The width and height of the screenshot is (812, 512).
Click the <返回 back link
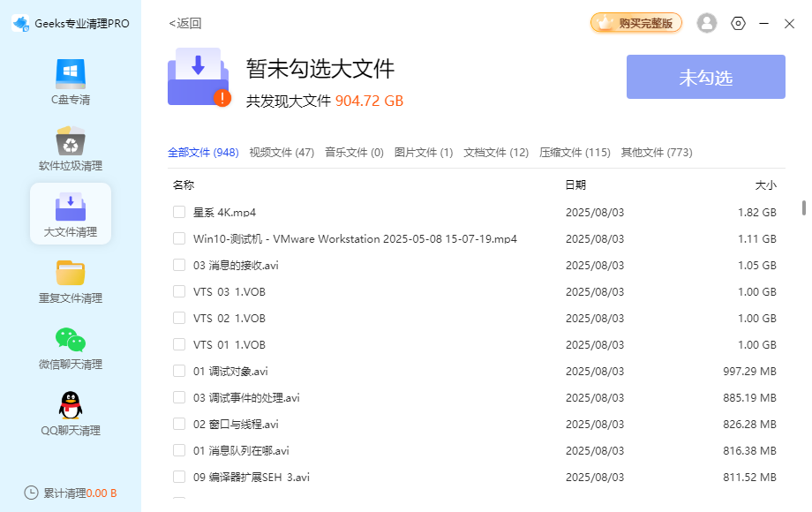[x=184, y=23]
